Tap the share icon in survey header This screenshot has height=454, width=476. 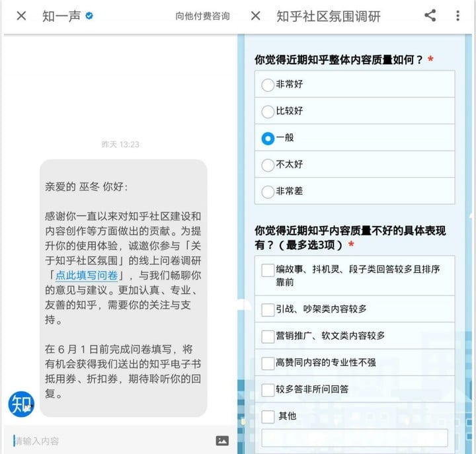(430, 15)
